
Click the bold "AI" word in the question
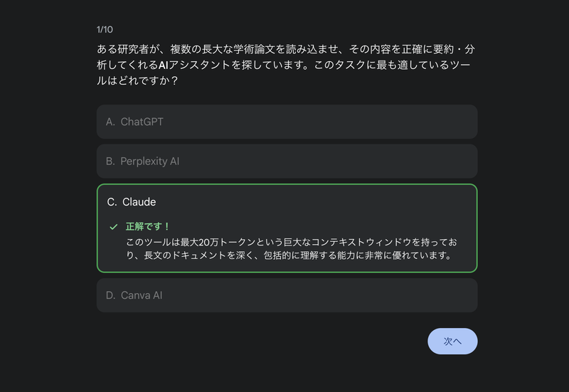(164, 65)
